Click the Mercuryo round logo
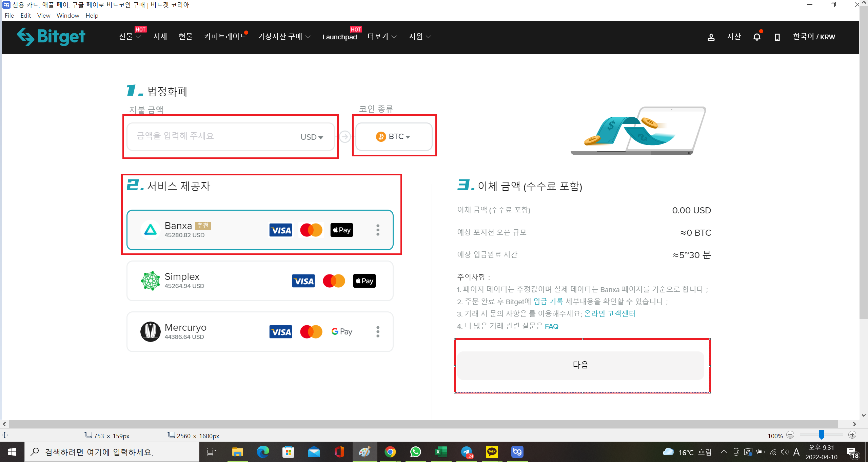Screen dimensions: 868x462 point(150,332)
